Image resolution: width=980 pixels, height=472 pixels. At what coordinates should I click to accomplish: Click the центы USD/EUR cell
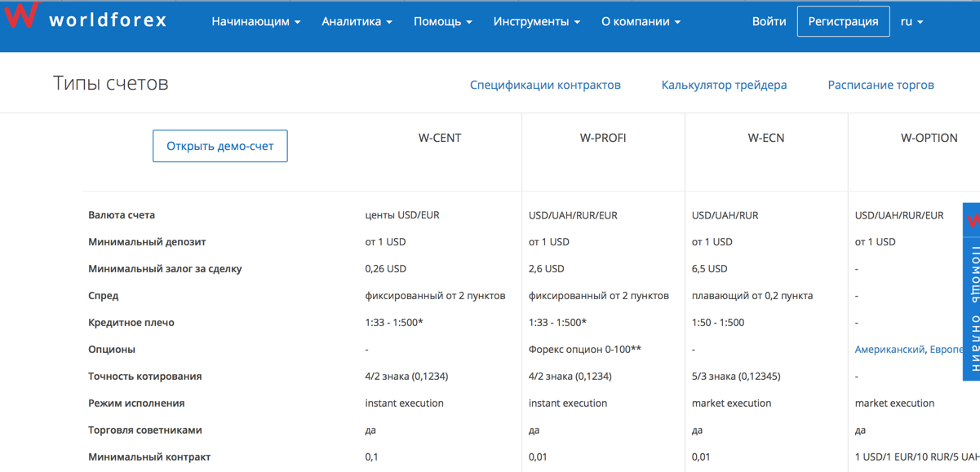tap(402, 215)
